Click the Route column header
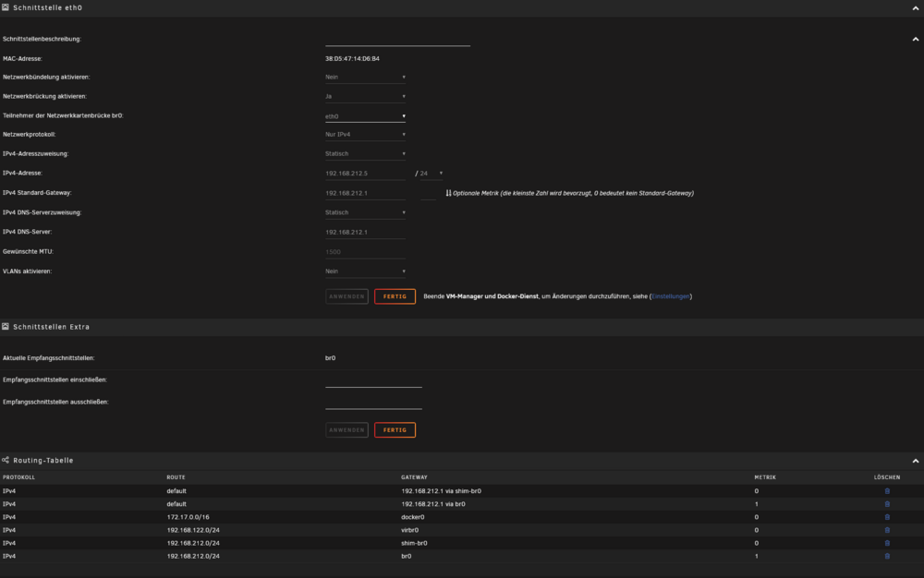 [x=176, y=477]
